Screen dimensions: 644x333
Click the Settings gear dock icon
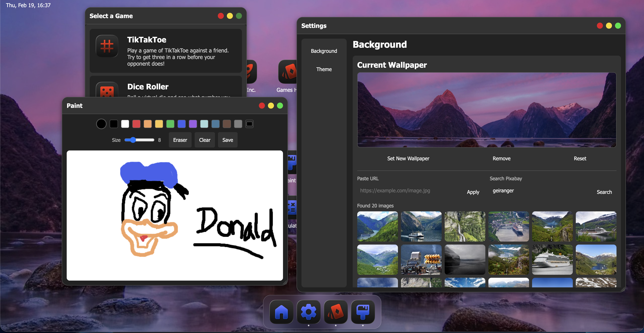pyautogui.click(x=308, y=312)
